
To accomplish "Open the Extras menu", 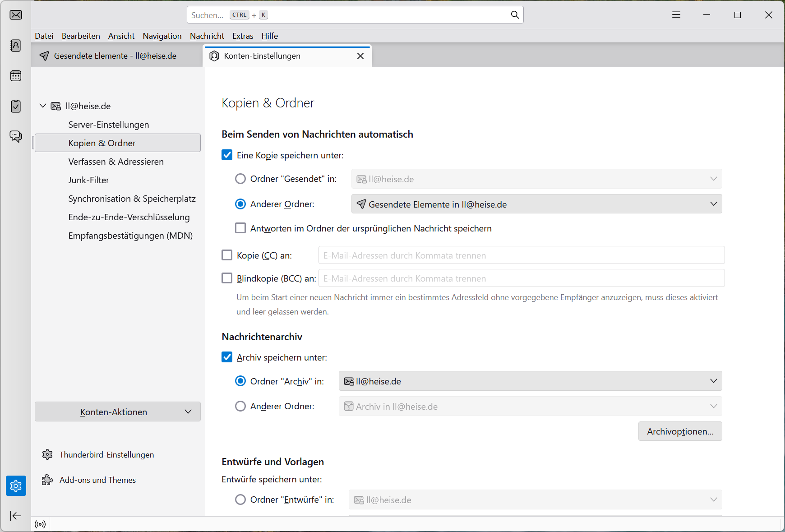I will click(x=243, y=36).
